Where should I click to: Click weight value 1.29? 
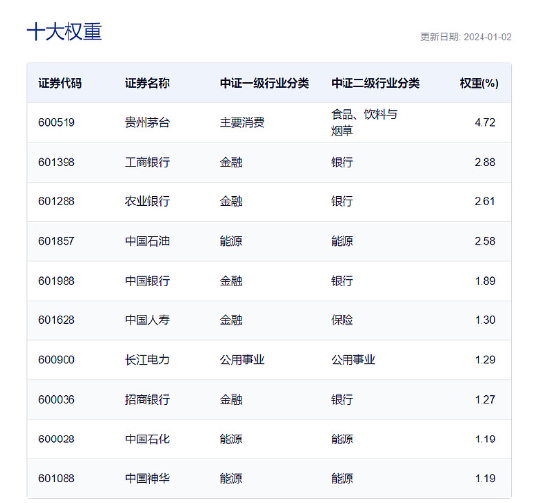pos(485,360)
